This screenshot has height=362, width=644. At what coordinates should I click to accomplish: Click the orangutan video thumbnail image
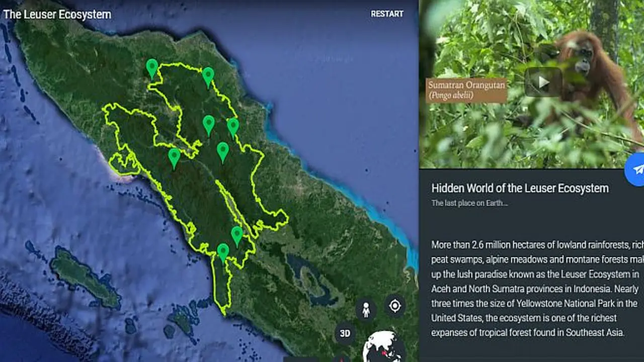[532, 84]
